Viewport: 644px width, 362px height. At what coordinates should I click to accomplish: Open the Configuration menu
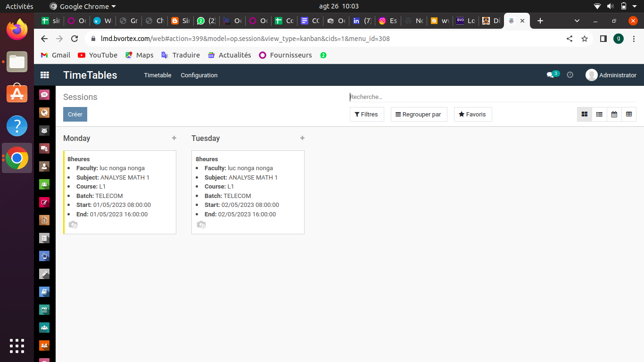199,75
